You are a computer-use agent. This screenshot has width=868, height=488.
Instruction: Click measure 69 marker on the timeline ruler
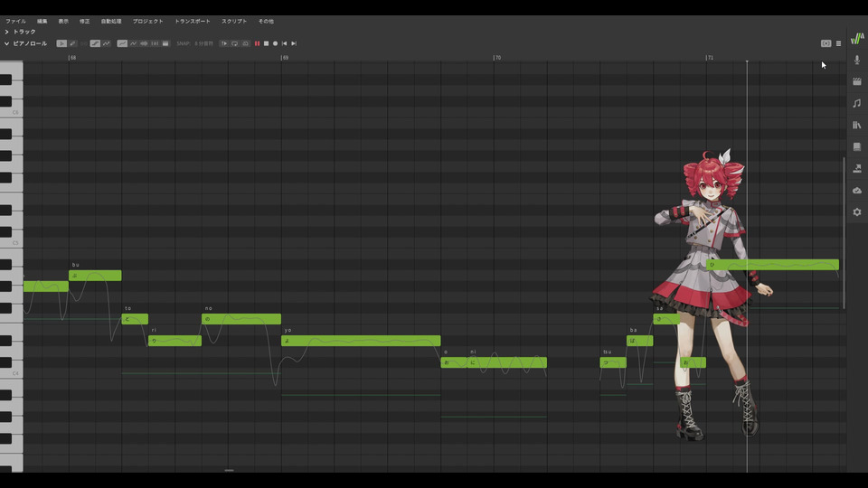tap(285, 58)
